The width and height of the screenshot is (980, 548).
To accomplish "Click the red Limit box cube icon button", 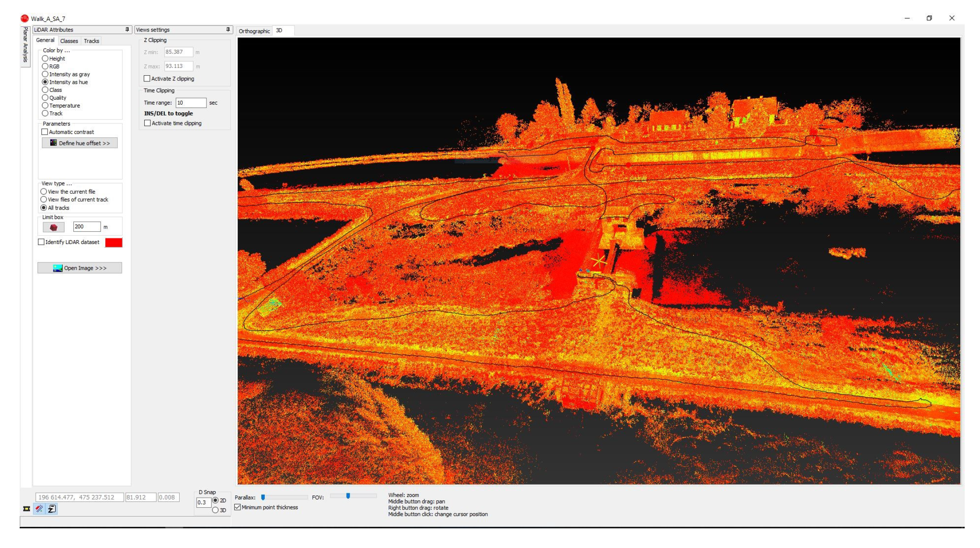I will point(54,227).
